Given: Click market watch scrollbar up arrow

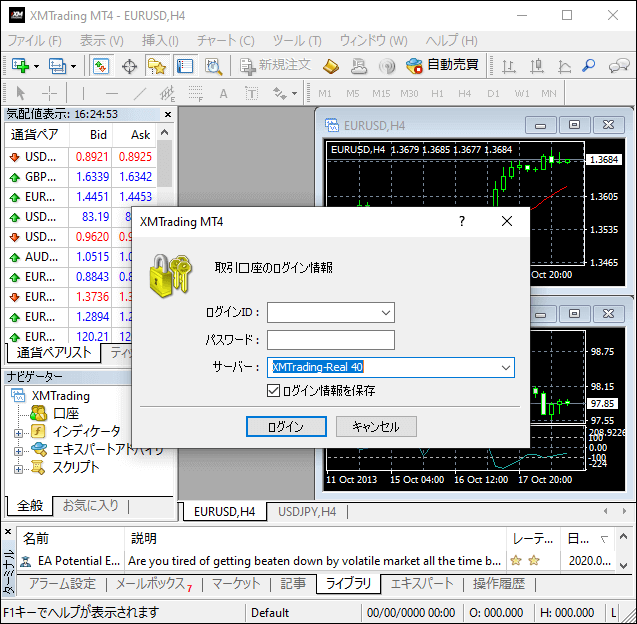Looking at the screenshot, I should point(165,132).
